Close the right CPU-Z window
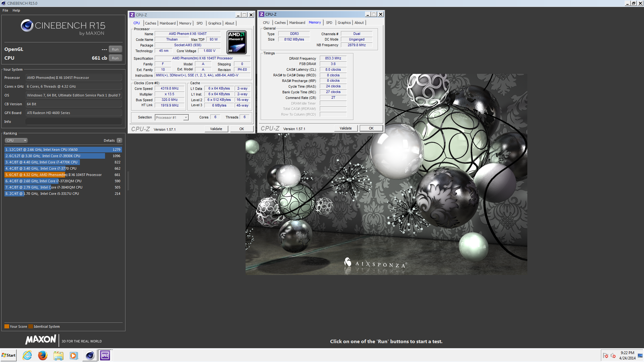 click(x=380, y=14)
